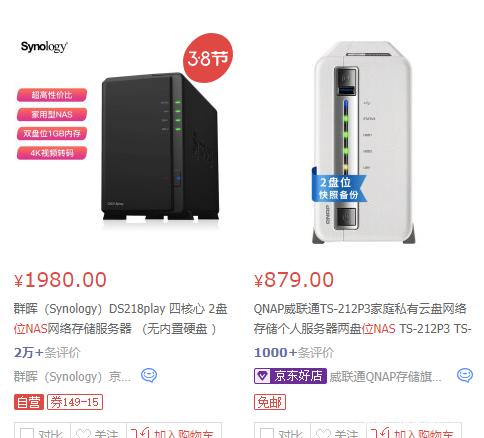
Task: Open the black Synology NAS product image
Action: (160, 147)
